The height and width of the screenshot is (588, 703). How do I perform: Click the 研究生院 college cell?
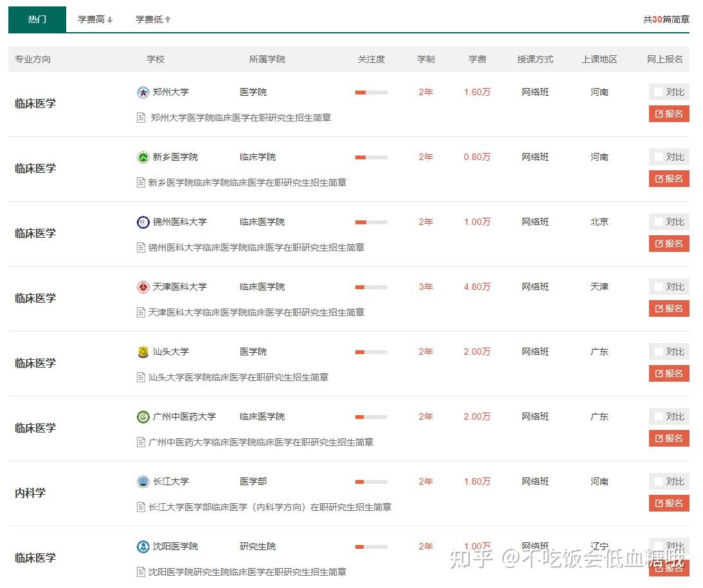coord(258,546)
